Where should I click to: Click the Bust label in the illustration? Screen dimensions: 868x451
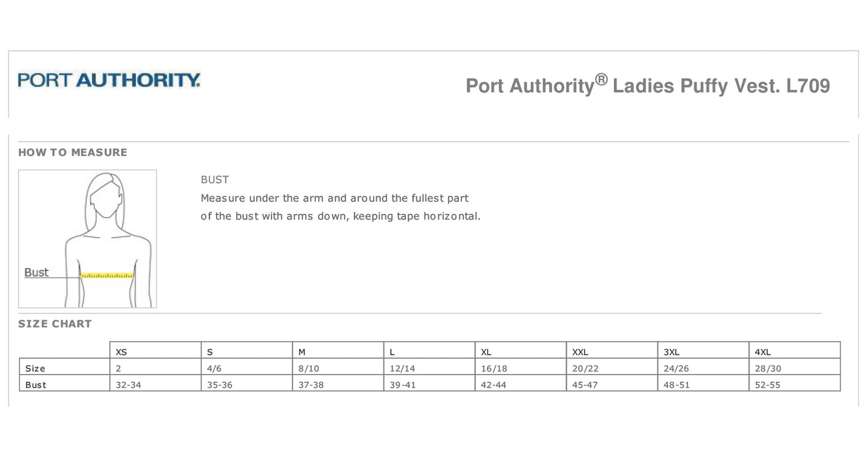click(x=36, y=273)
